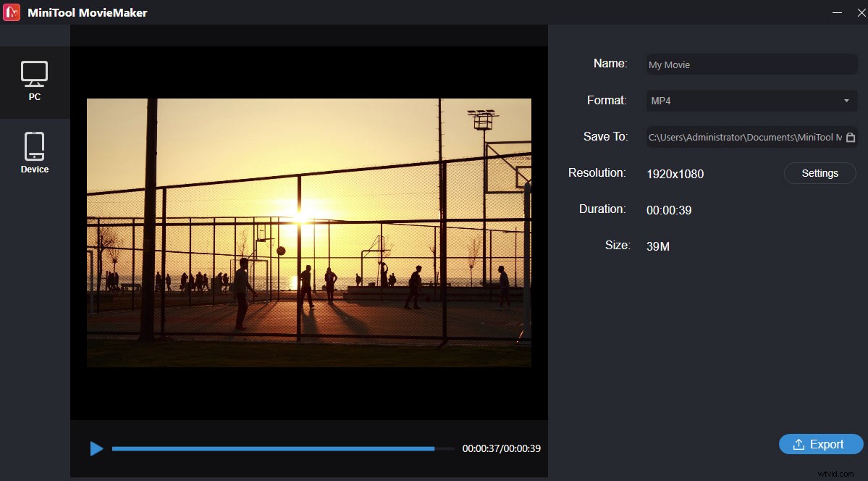Click the minimize icon in the title bar
The height and width of the screenshot is (481, 868).
(837, 12)
